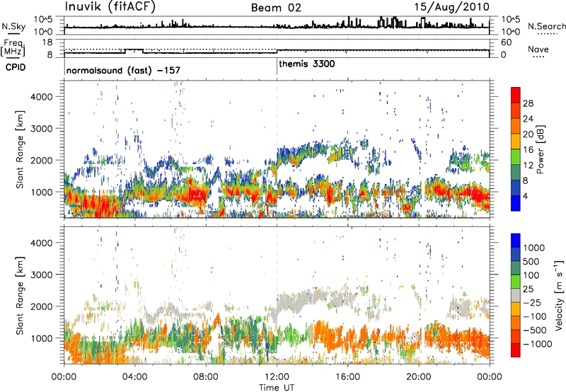Click the "20" power colorbar value
This screenshot has height=392, width=566.
tap(528, 134)
